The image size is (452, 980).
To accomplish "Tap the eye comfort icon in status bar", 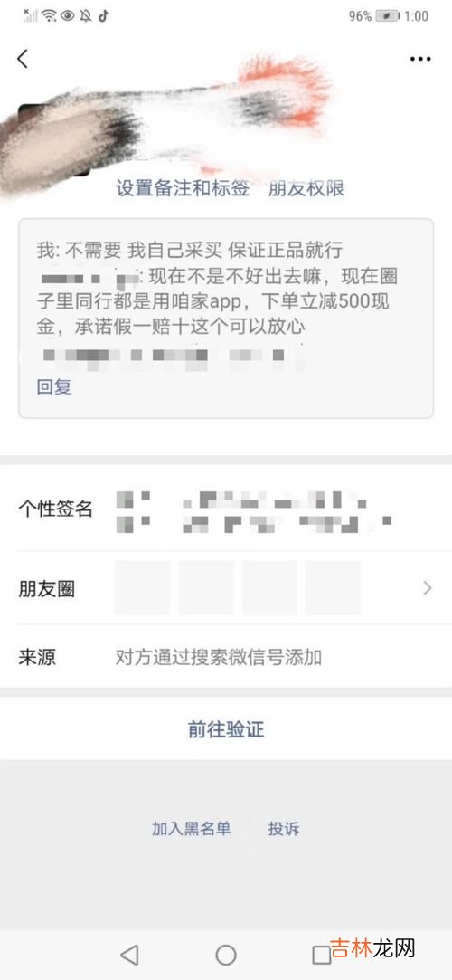I will tap(68, 16).
